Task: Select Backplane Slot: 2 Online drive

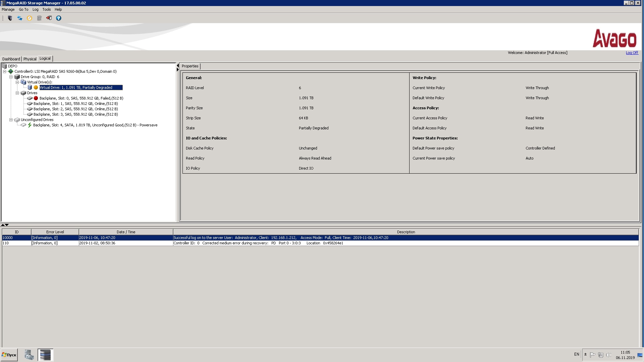Action: [75, 109]
